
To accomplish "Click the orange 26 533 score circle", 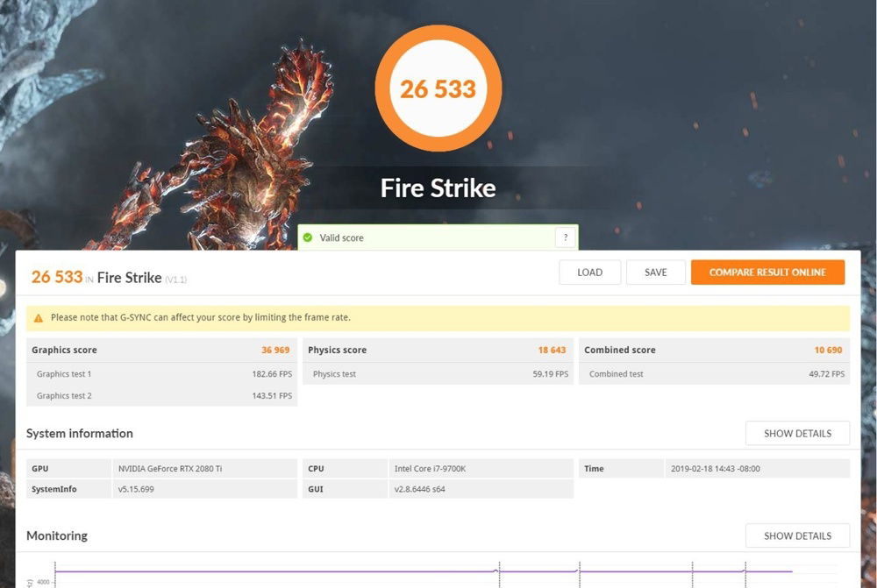I will (438, 88).
